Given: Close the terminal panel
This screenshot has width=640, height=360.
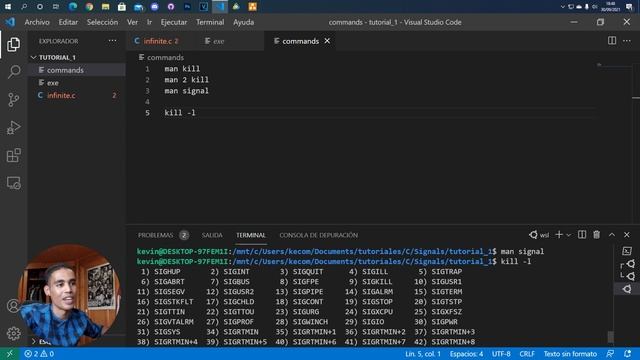Looking at the screenshot, I should [x=627, y=235].
